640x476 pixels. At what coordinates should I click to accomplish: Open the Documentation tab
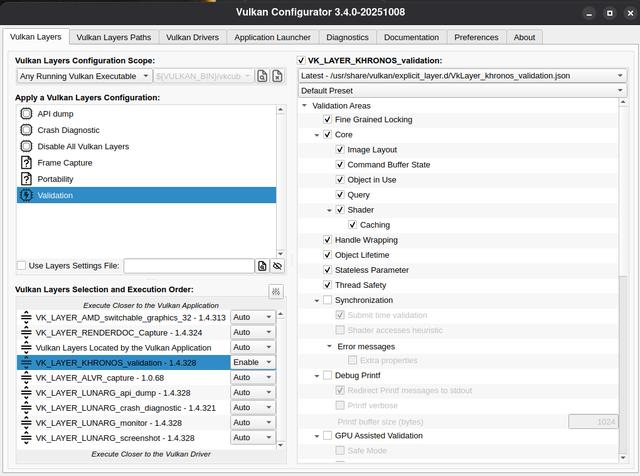(411, 37)
